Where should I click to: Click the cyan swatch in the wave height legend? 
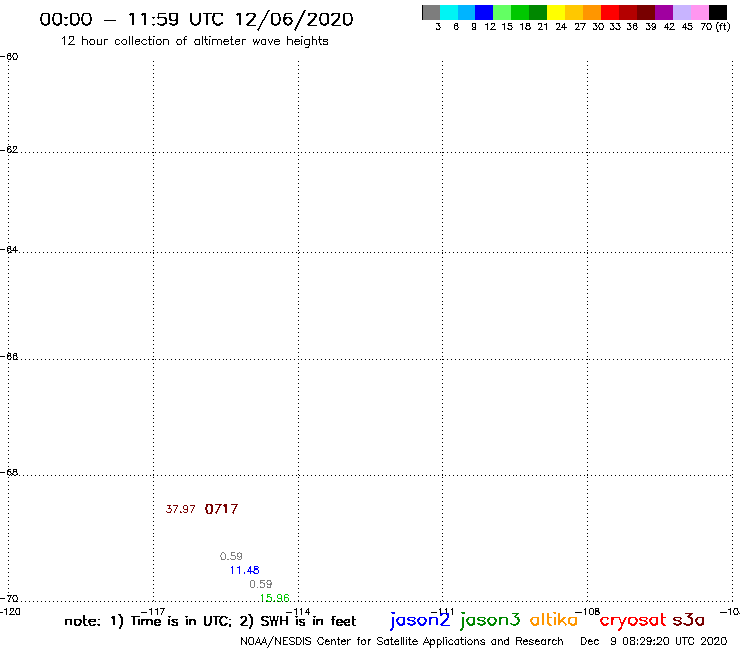[x=449, y=12]
